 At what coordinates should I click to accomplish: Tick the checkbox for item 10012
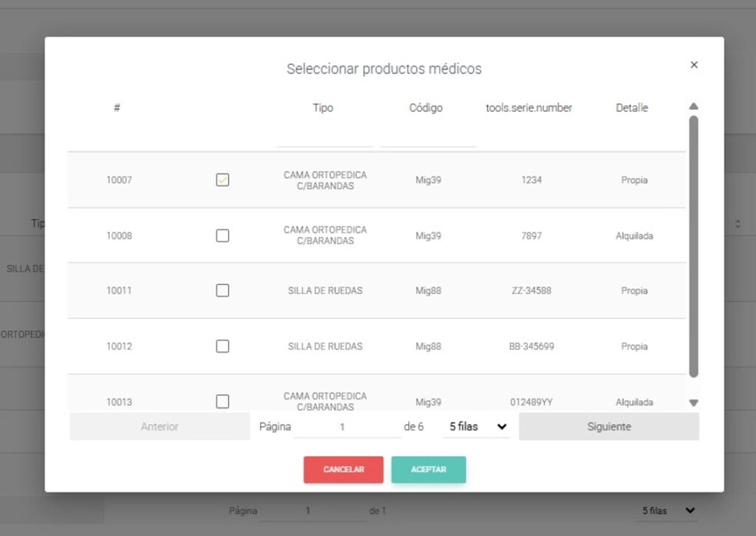tap(222, 346)
